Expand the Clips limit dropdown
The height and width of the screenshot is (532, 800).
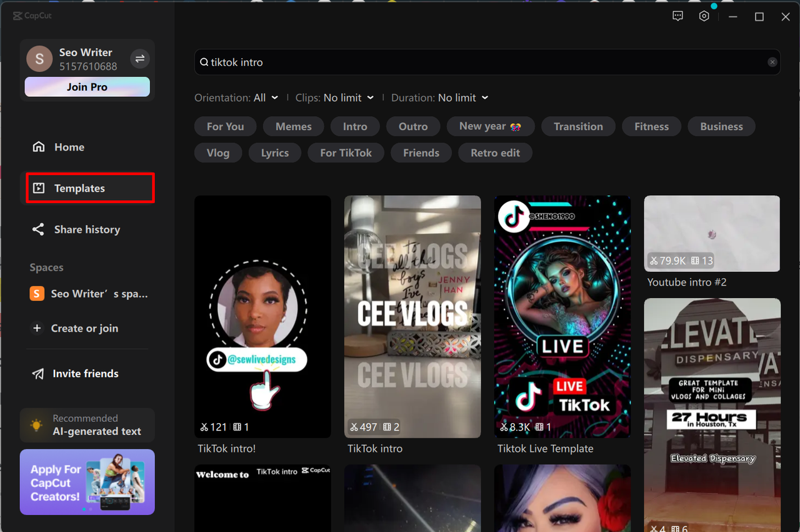(349, 98)
